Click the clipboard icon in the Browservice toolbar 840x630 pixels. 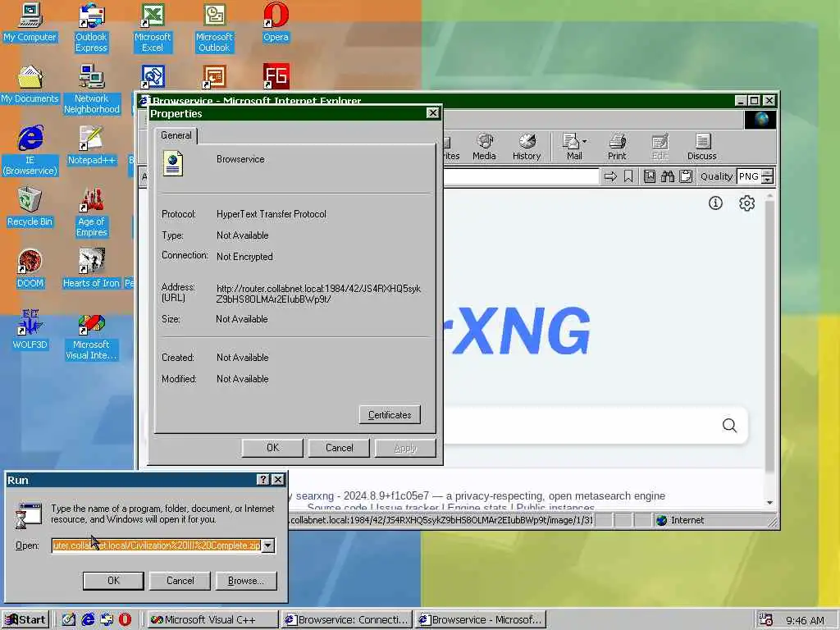point(686,176)
